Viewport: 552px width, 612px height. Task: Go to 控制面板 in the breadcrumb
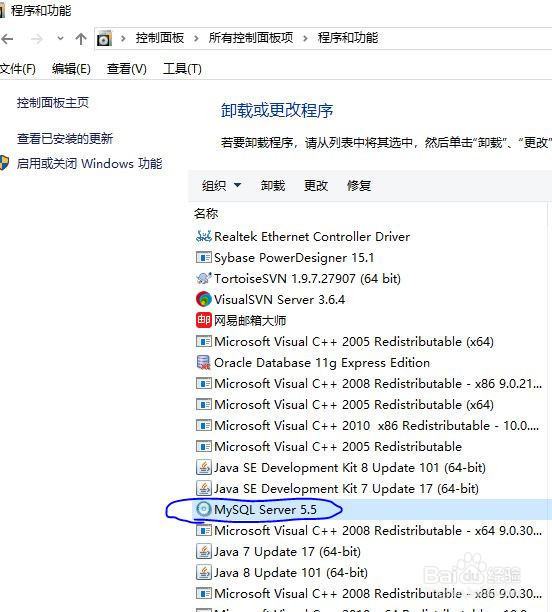pyautogui.click(x=160, y=38)
